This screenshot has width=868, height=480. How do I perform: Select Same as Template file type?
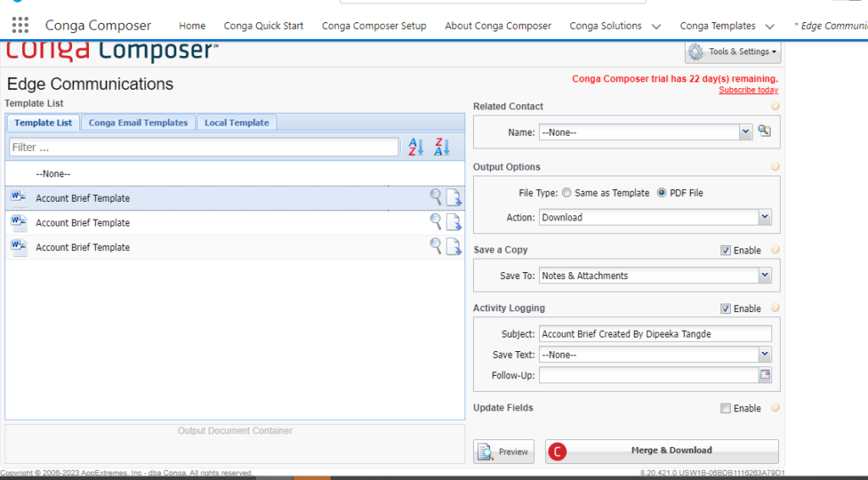pos(566,193)
